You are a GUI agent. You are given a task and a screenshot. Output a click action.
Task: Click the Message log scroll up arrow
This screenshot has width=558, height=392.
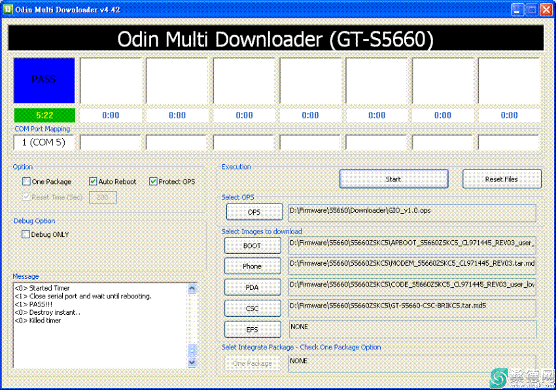click(x=192, y=289)
